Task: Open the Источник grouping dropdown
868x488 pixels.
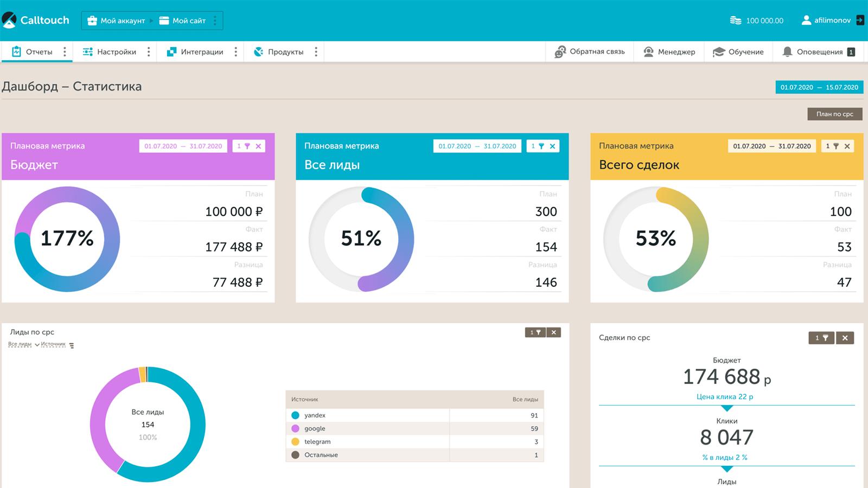Action: pyautogui.click(x=53, y=344)
